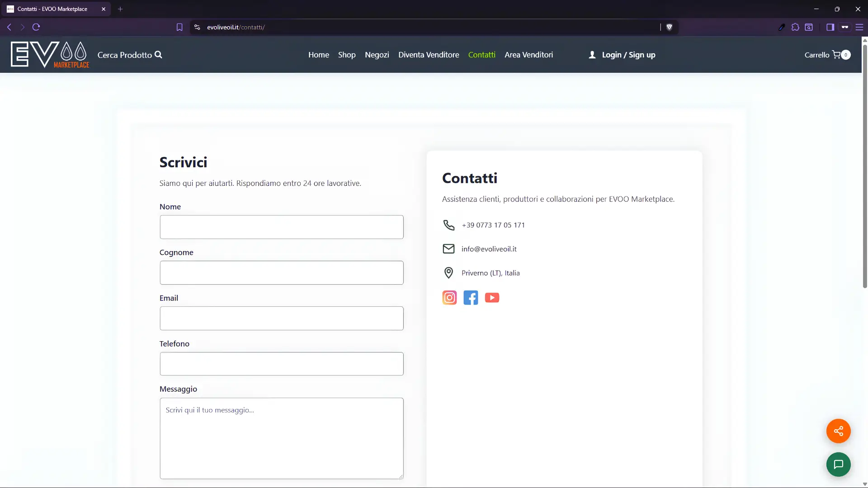Click the scrollbar down arrow
The height and width of the screenshot is (488, 868).
point(864,484)
